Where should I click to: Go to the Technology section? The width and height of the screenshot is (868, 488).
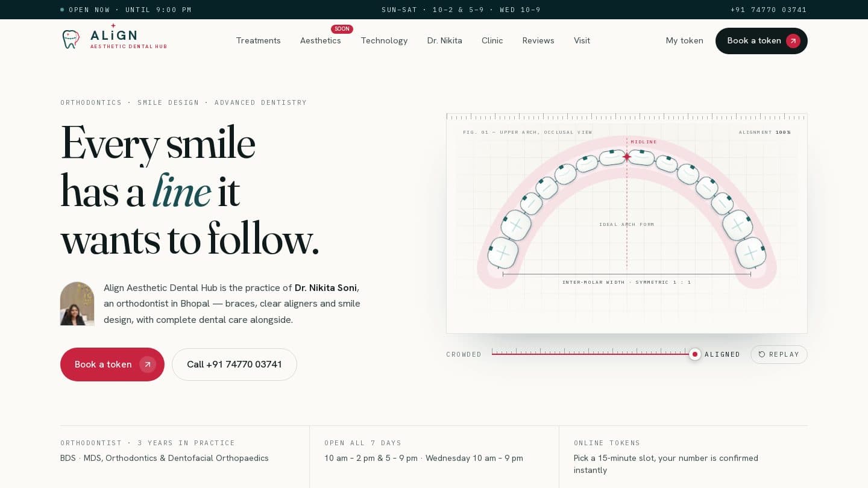(x=384, y=40)
